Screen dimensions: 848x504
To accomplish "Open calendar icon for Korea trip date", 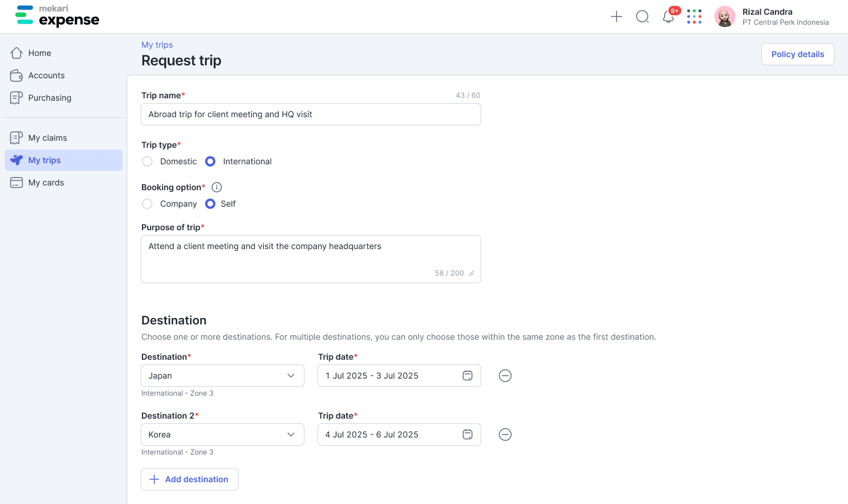I will click(x=468, y=435).
